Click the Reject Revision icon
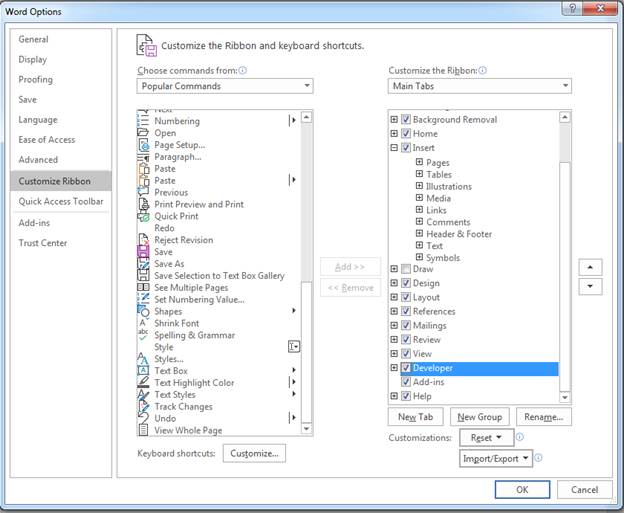This screenshot has height=513, width=624. 143,240
